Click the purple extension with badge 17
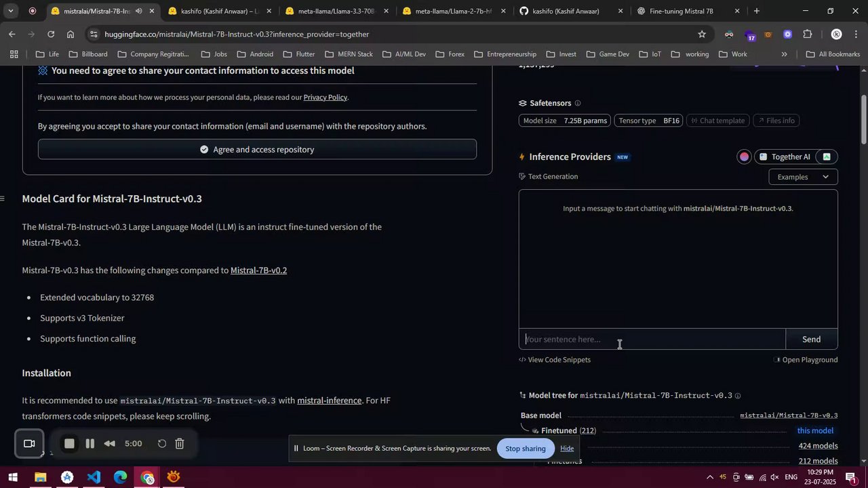 (x=750, y=35)
